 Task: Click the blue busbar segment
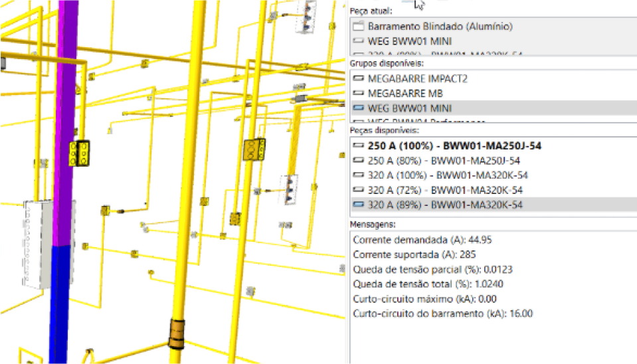click(x=59, y=299)
